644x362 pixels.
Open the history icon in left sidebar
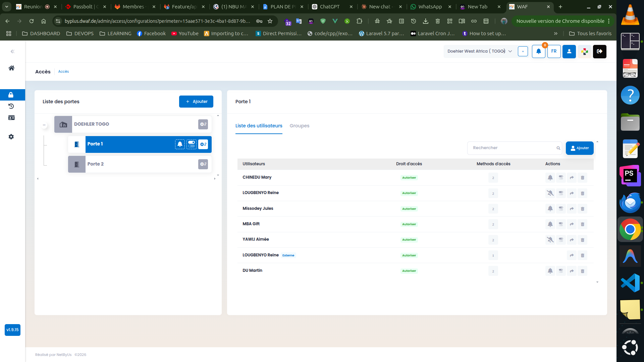pos(11,106)
